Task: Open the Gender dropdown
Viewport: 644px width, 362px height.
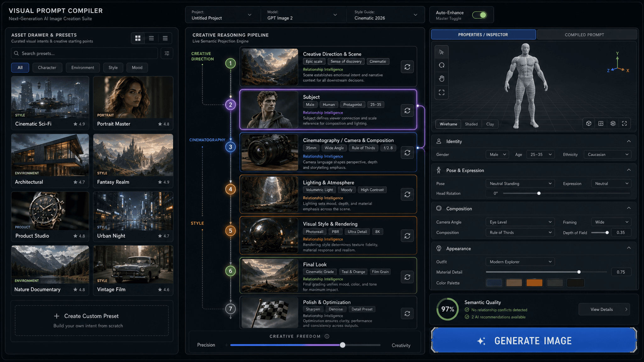Action: (x=497, y=155)
